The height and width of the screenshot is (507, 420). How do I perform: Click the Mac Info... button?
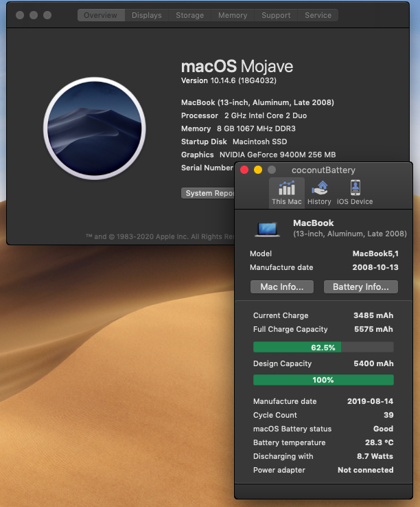coord(282,286)
